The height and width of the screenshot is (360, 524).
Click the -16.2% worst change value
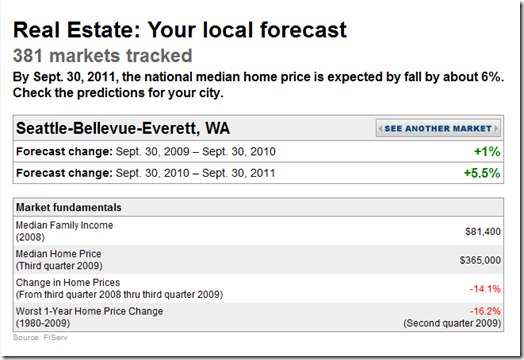pyautogui.click(x=485, y=312)
